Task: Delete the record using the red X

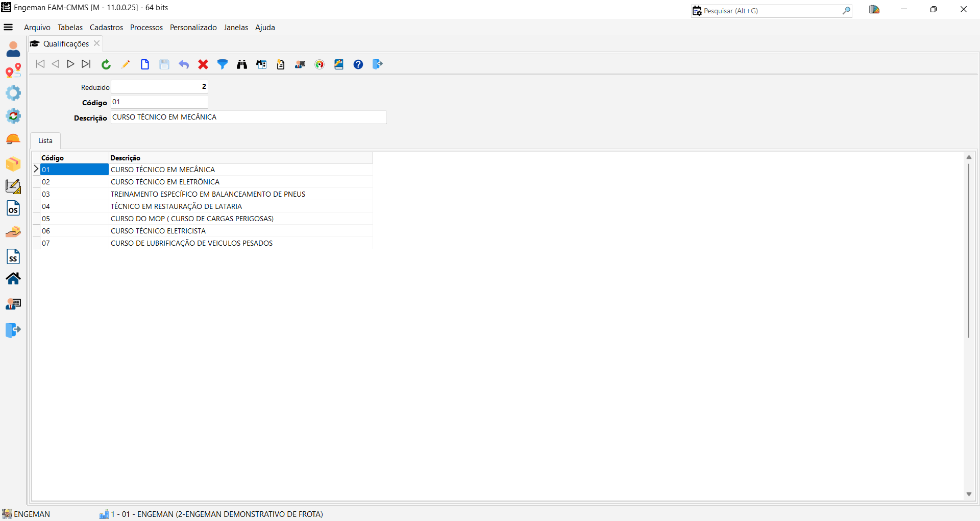Action: pyautogui.click(x=203, y=64)
